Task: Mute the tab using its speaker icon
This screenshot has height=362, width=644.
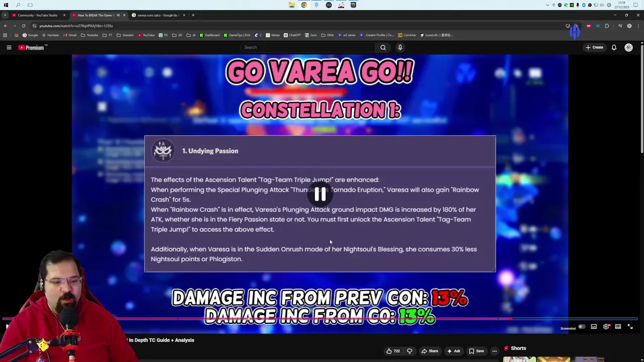Action: (x=118, y=15)
